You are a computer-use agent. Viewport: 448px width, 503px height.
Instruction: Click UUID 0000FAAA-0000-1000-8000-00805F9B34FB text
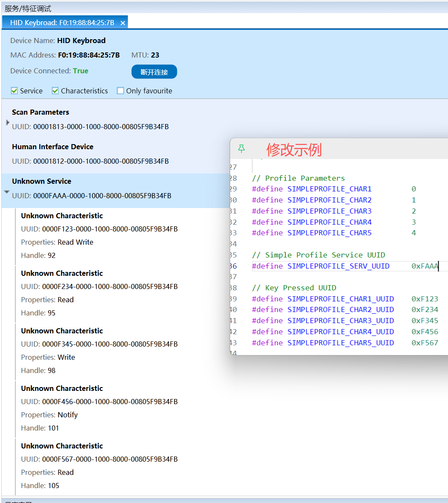[92, 196]
